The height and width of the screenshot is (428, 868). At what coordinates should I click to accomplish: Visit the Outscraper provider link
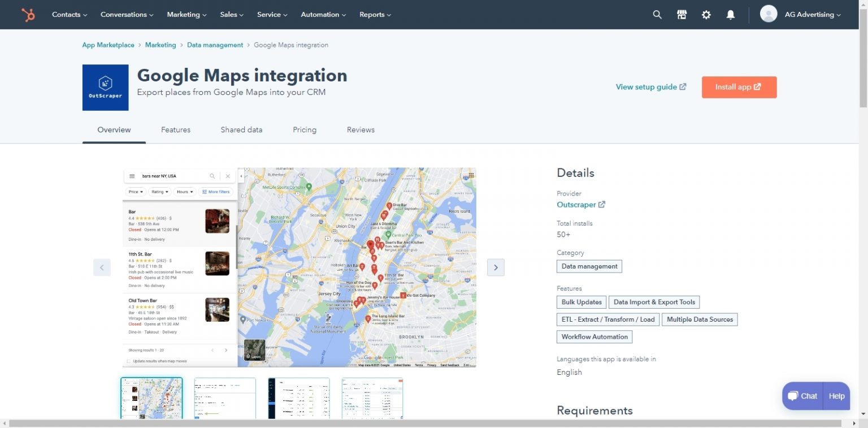click(577, 205)
